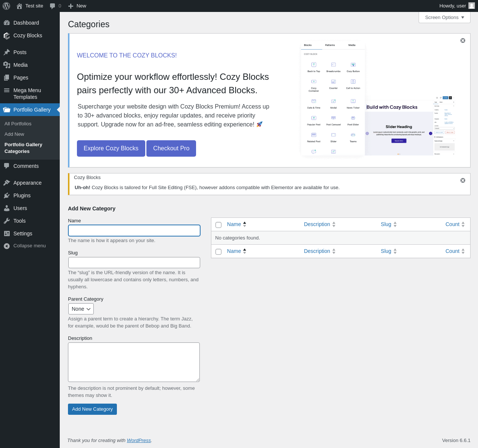478x448 pixels.
Task: Click the Slug column footer link
Action: [x=386, y=251]
